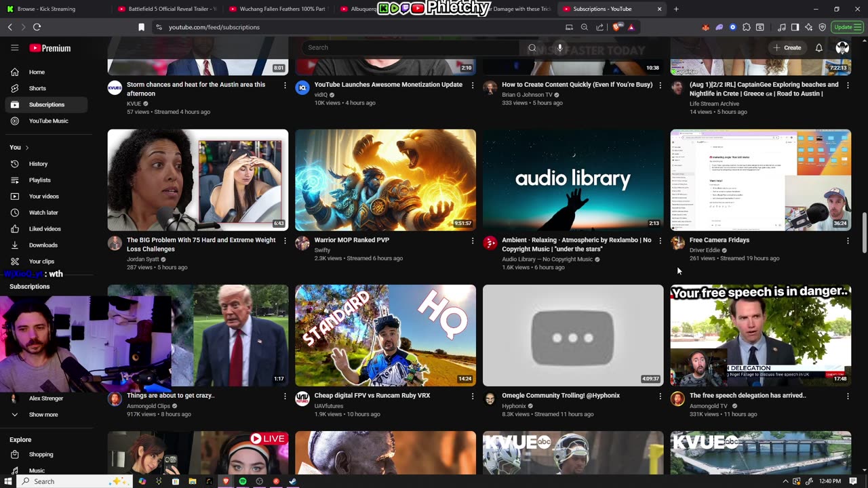Open the Brave Rewards triangle icon
This screenshot has width=868, height=488.
[x=631, y=27]
